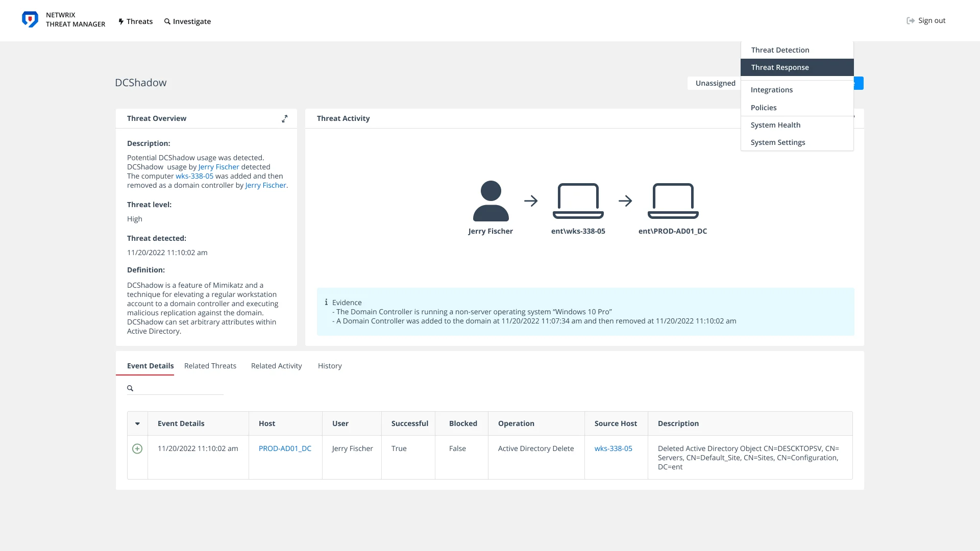
Task: Click the 'High' threat level value
Action: click(135, 219)
